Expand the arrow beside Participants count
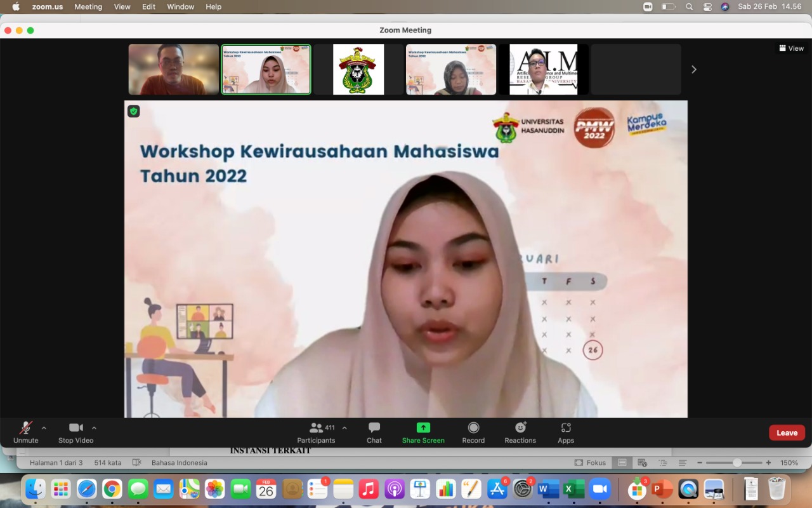 click(344, 428)
